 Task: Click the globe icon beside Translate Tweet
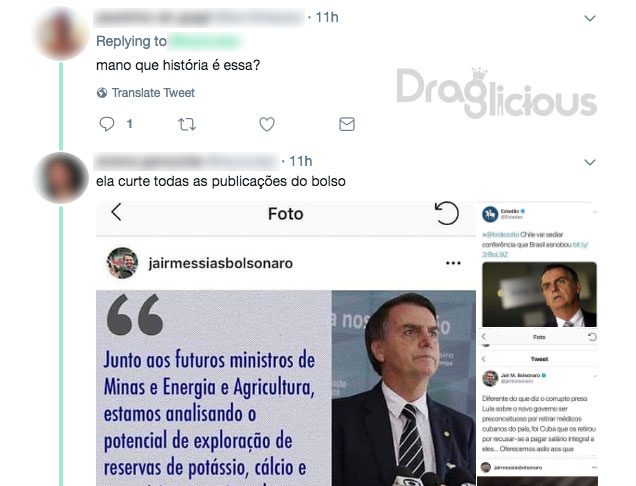102,93
